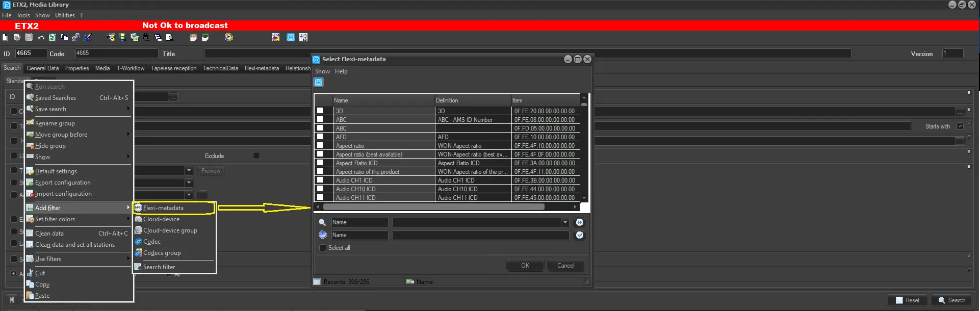Click the media player icon in toolbar
The height and width of the screenshot is (311, 980).
(229, 37)
